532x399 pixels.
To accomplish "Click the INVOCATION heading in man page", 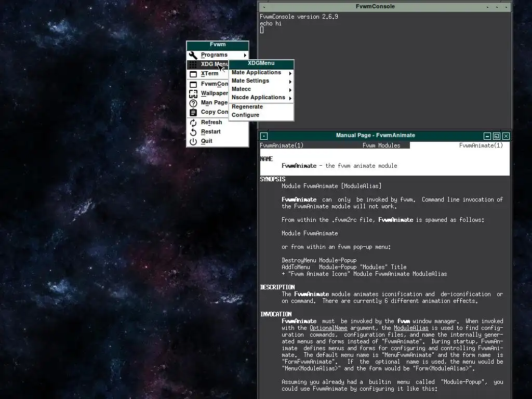I will coord(276,314).
